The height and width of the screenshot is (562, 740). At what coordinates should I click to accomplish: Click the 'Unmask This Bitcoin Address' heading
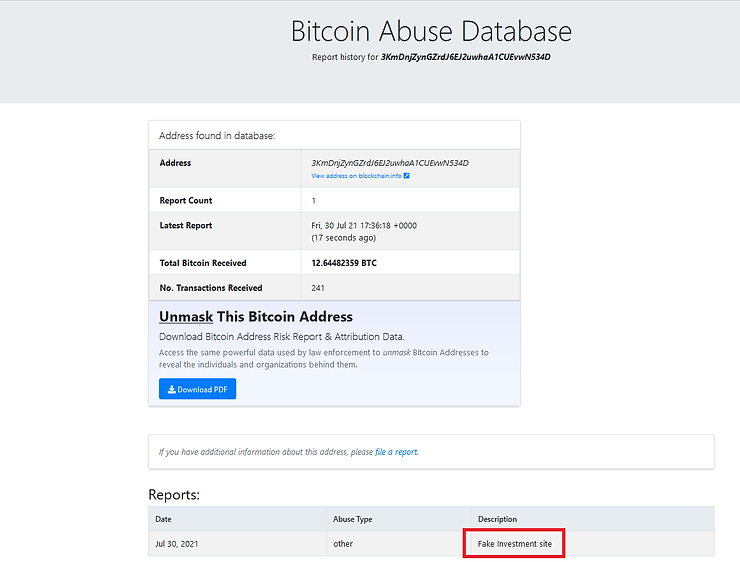tap(255, 317)
